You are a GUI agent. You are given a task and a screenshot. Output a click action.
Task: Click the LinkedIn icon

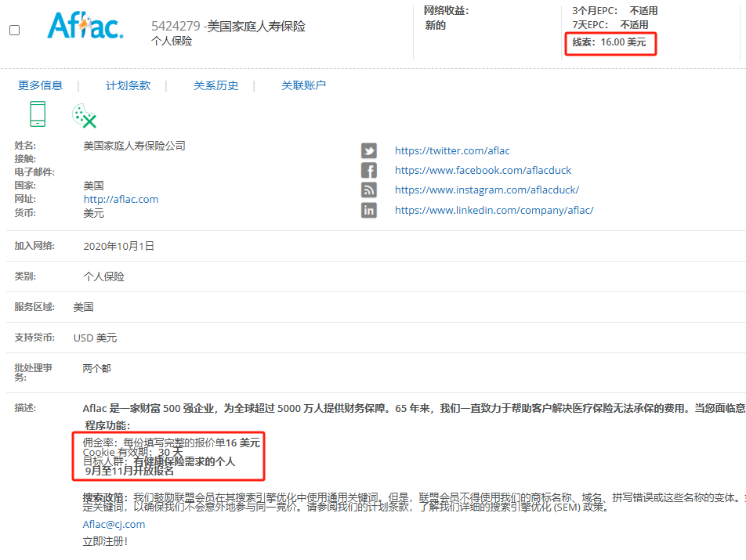[x=369, y=210]
